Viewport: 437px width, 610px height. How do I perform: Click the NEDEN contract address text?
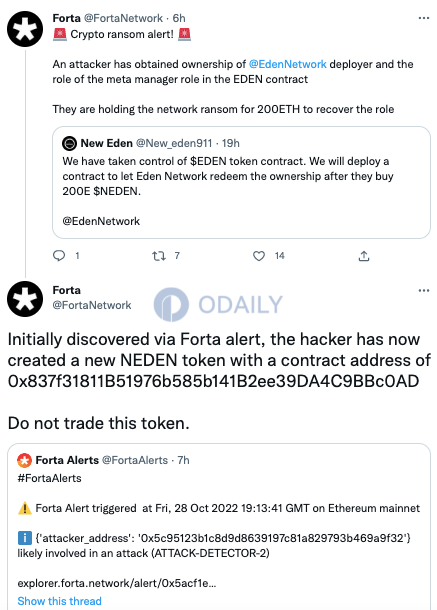(x=213, y=381)
